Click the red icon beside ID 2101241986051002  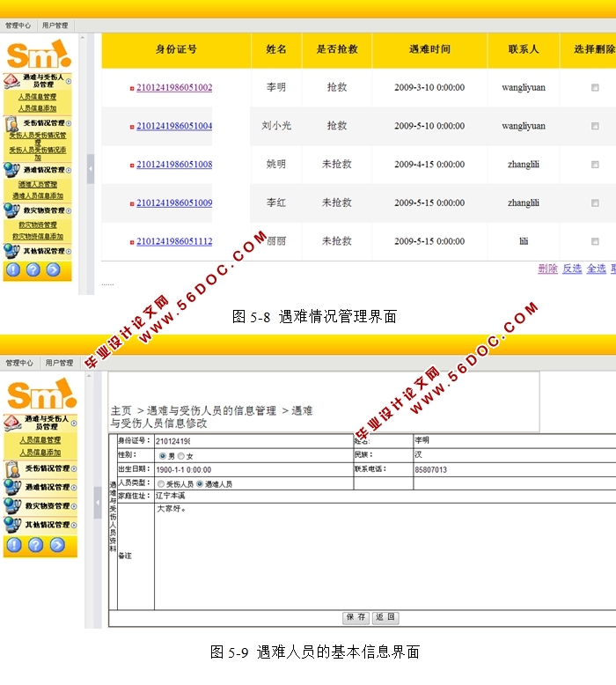pyautogui.click(x=132, y=88)
